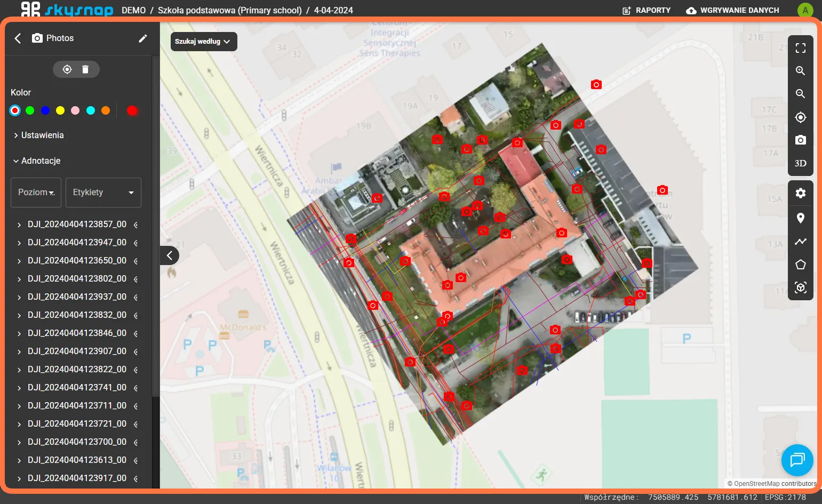This screenshot has width=822, height=504.
Task: Click the back arrow beside Photos
Action: coord(18,38)
